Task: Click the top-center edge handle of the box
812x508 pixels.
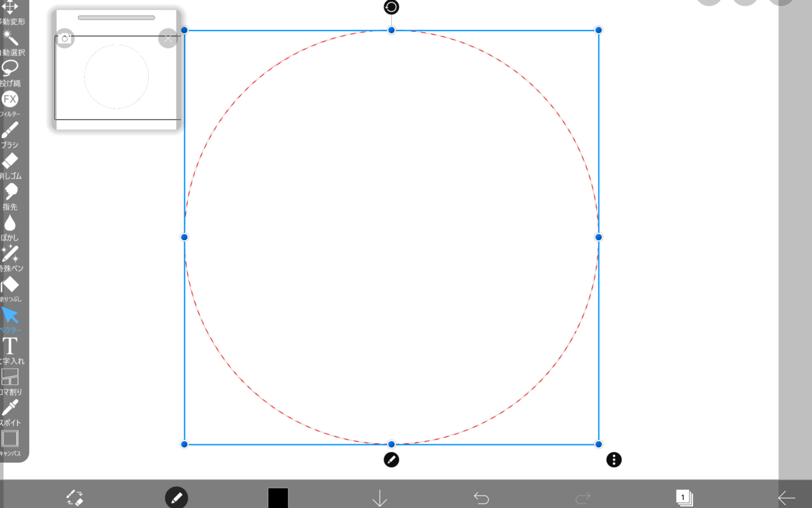Action: 391,30
